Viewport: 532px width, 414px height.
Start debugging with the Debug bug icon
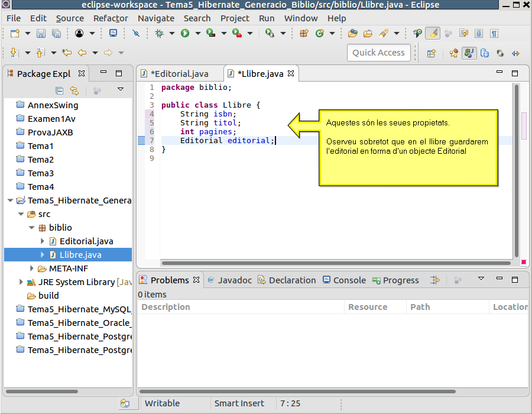(160, 34)
